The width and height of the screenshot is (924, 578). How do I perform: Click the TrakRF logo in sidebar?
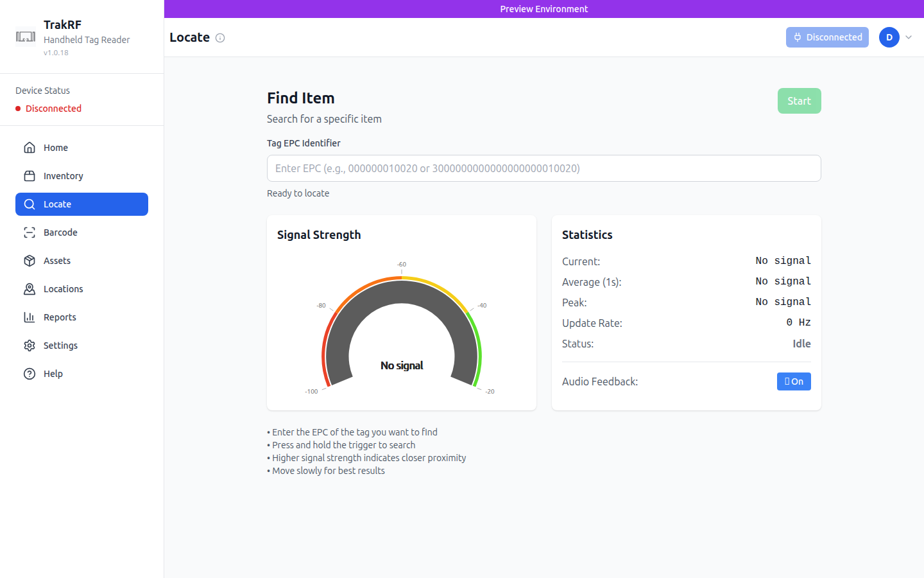coord(26,37)
